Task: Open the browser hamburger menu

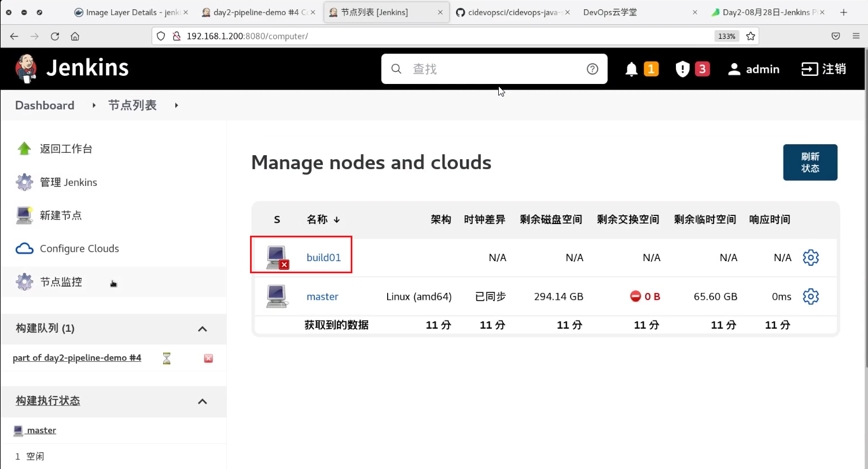Action: (856, 36)
